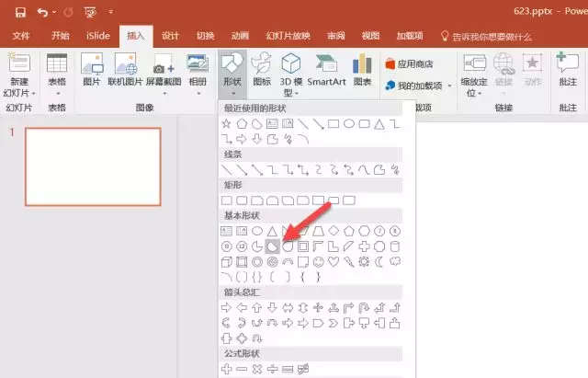
Task: Open the 加载项 tab
Action: click(x=410, y=36)
